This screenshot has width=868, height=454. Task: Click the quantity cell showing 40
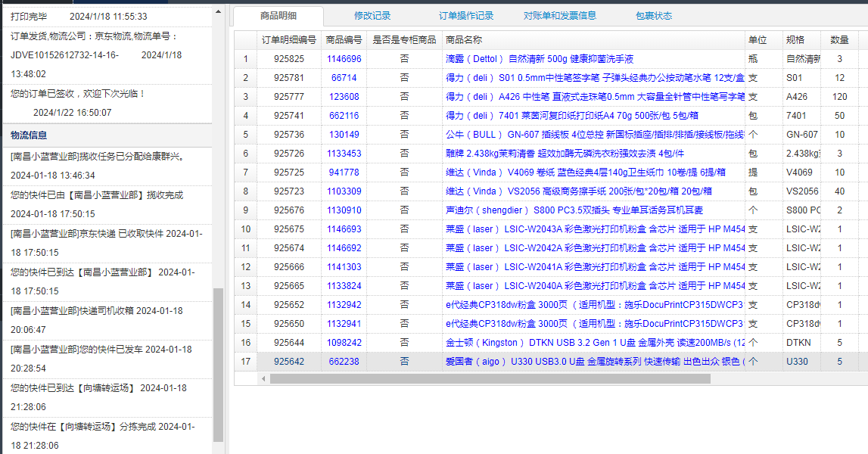pyautogui.click(x=839, y=191)
